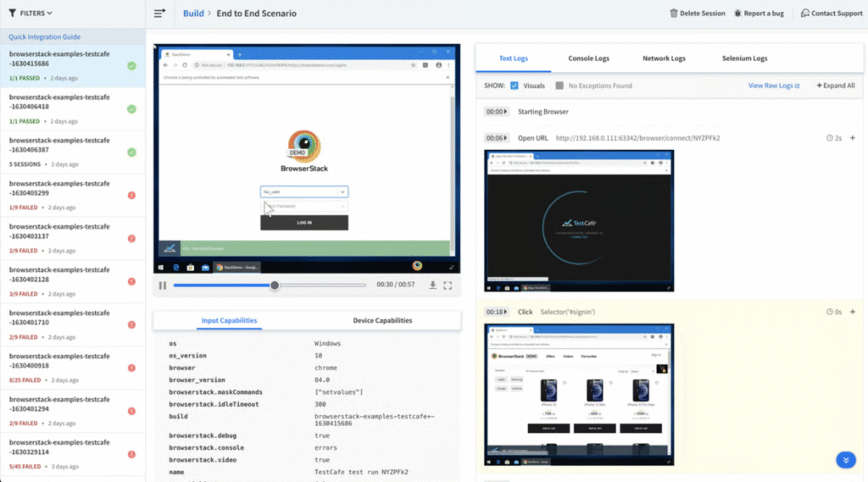This screenshot has height=482, width=868.
Task: Jump to 00:06 Open URL timestamp
Action: (496, 138)
